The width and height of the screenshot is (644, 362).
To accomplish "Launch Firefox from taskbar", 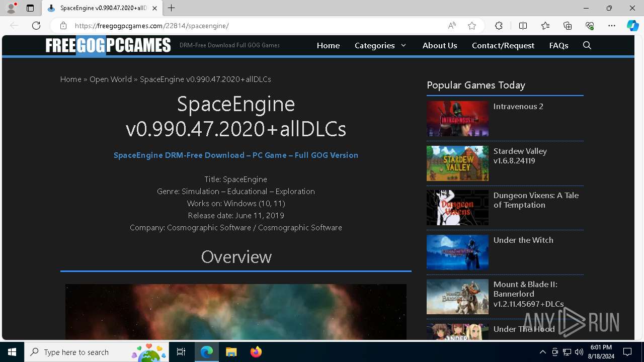I will [256, 352].
